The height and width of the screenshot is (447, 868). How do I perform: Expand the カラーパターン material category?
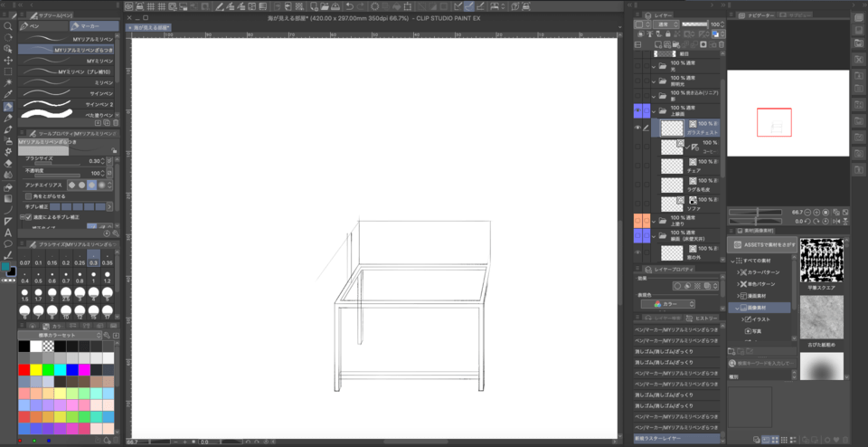click(736, 271)
